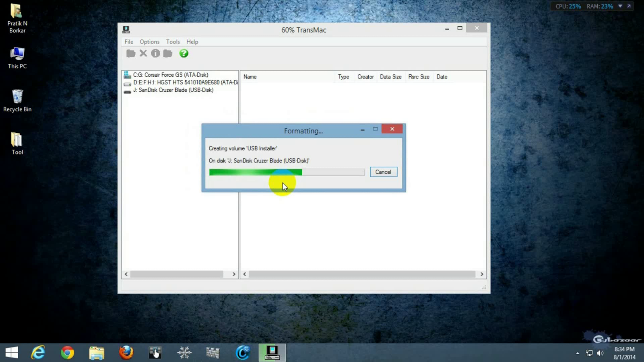Click the active TransMac taskbar button

coord(272,353)
